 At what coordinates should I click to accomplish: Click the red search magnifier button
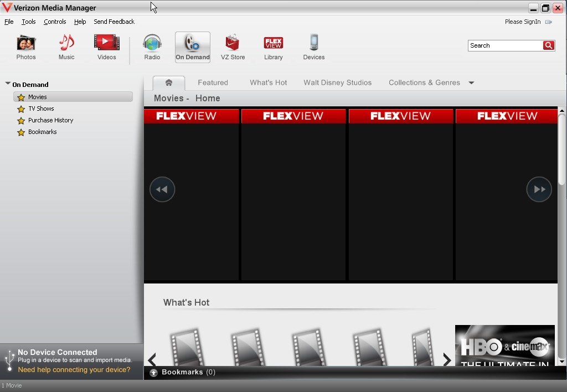tap(549, 45)
